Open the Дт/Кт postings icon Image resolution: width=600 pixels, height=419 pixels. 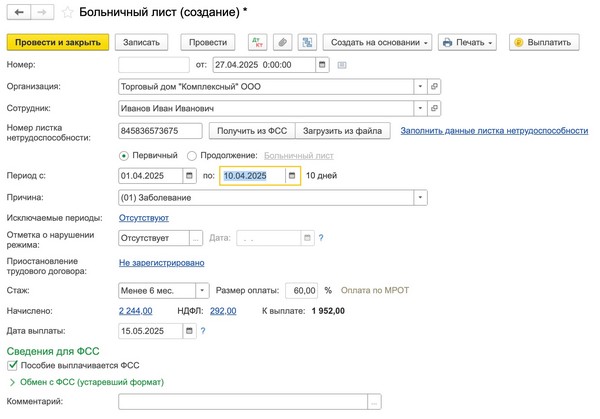pyautogui.click(x=257, y=43)
